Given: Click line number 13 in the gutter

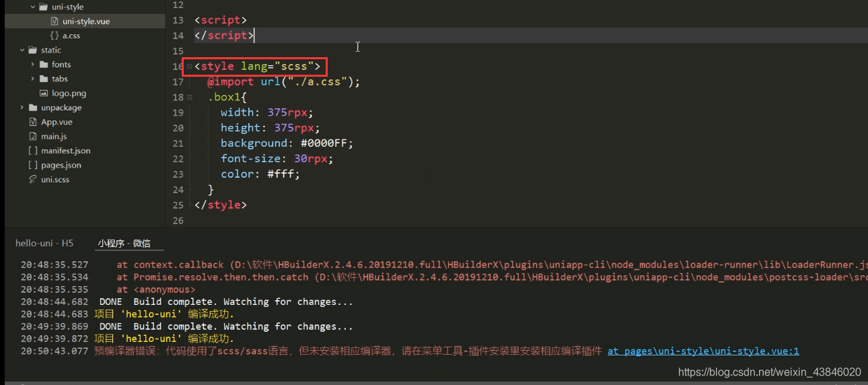Looking at the screenshot, I should tap(178, 21).
